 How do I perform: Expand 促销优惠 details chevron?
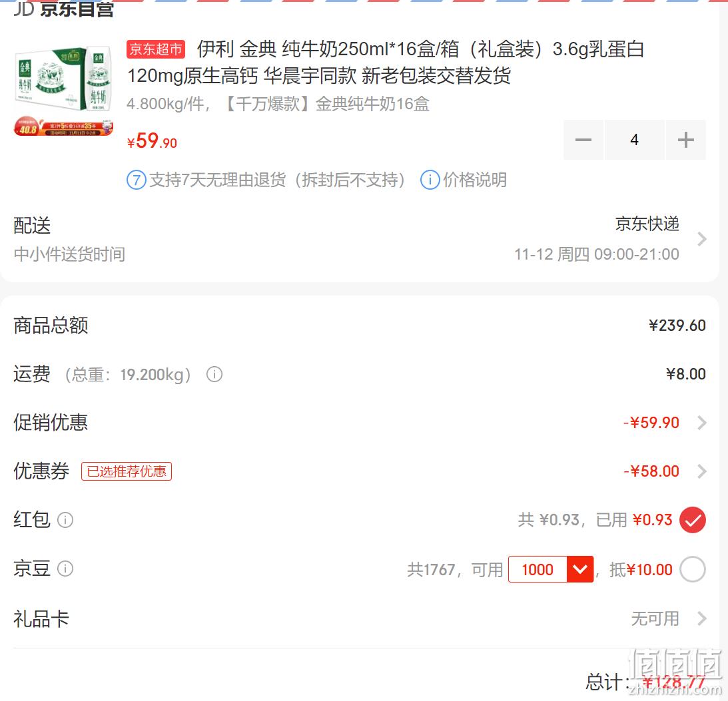click(701, 423)
